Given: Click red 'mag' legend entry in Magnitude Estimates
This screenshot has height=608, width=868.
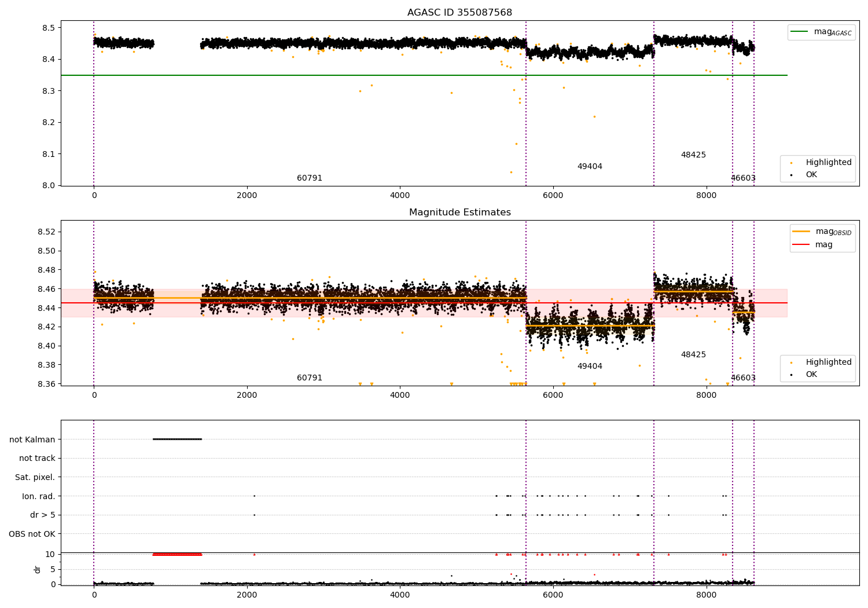Looking at the screenshot, I should (813, 245).
